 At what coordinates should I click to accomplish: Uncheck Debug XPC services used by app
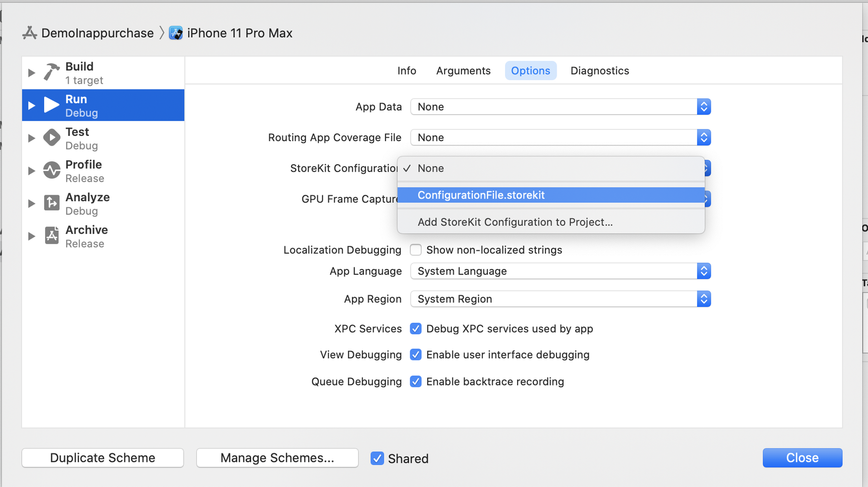tap(416, 329)
